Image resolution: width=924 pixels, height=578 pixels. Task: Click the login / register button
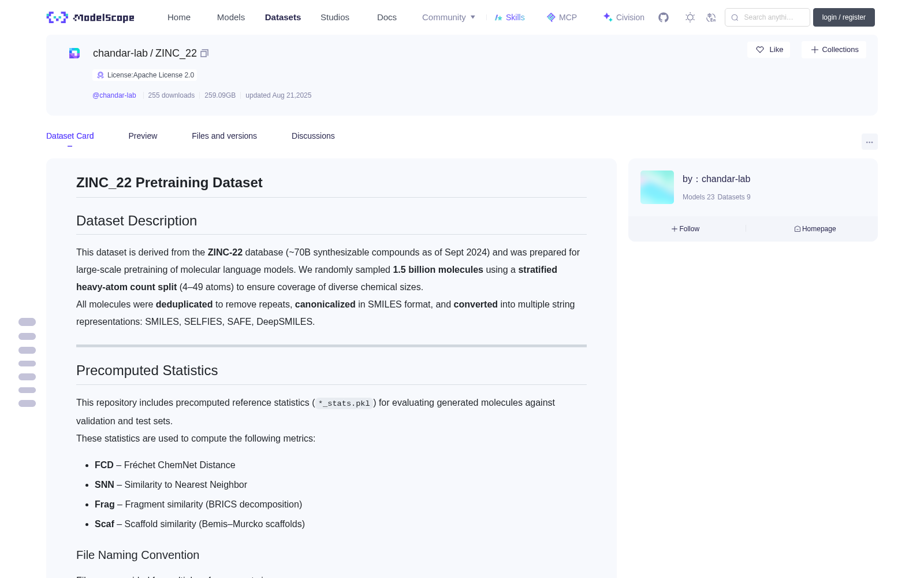click(844, 17)
